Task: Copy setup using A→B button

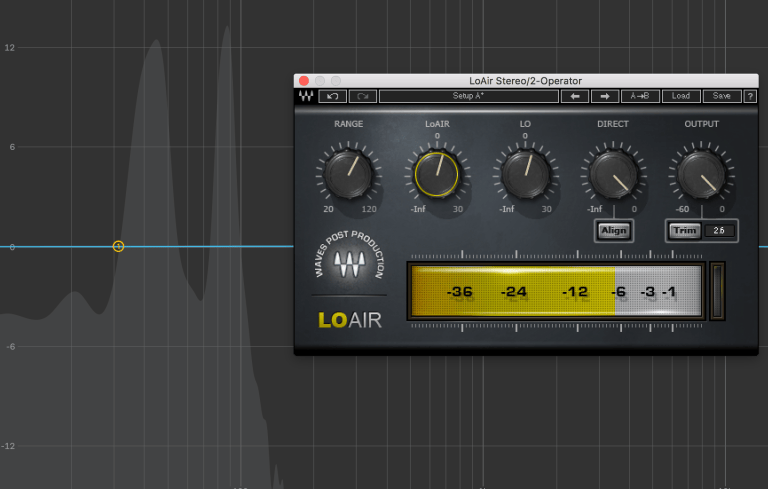Action: (640, 96)
